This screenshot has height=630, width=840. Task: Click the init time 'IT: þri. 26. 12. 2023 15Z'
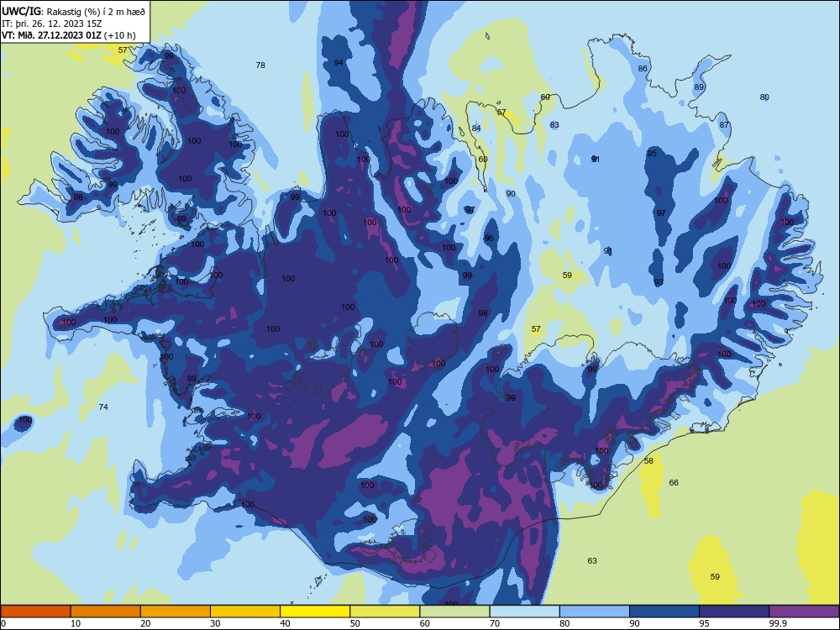[51, 24]
